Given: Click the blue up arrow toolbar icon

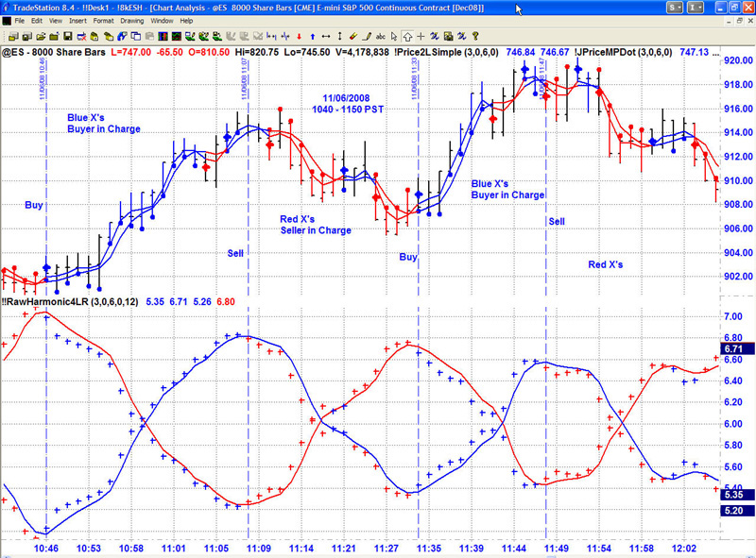Looking at the screenshot, I should [x=313, y=37].
